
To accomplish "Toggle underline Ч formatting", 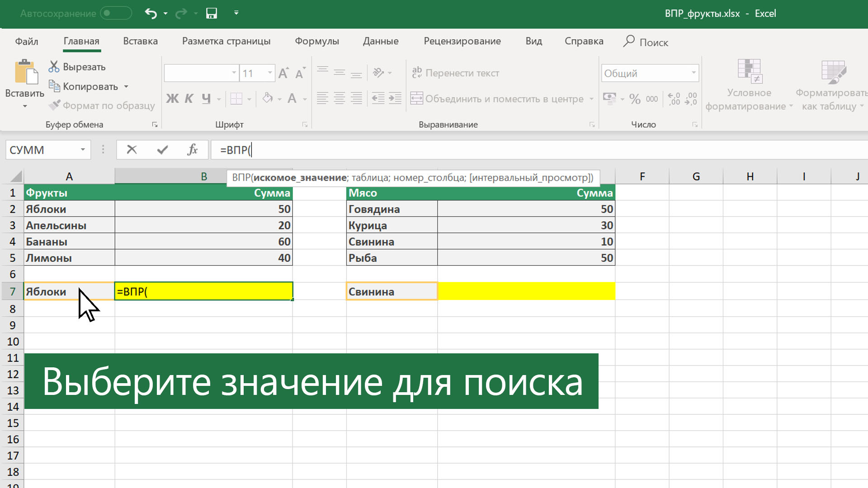I will pos(206,99).
